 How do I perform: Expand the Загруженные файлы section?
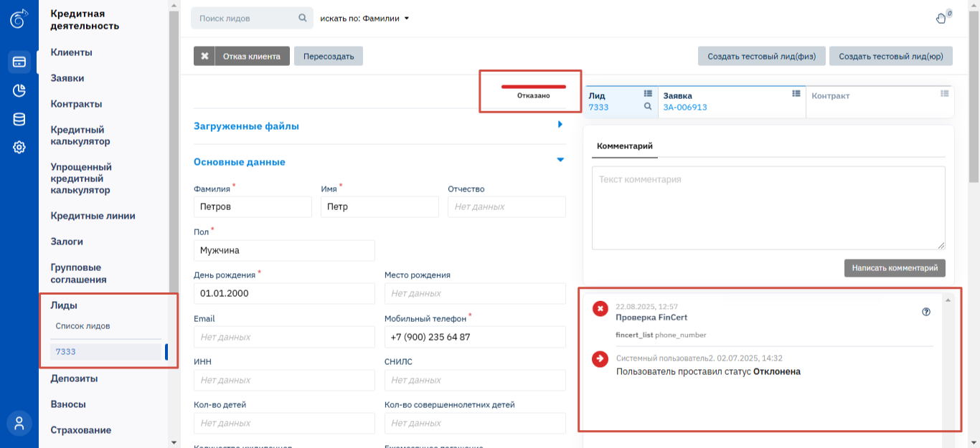(560, 125)
